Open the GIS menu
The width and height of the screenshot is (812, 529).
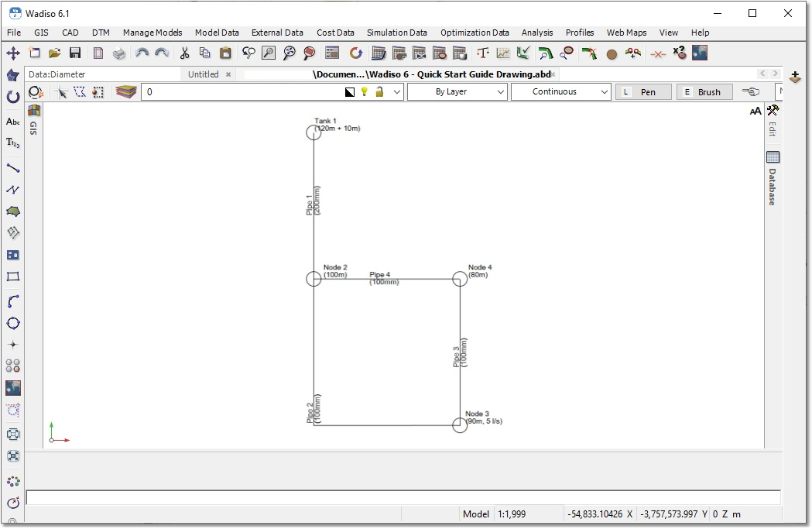[42, 33]
